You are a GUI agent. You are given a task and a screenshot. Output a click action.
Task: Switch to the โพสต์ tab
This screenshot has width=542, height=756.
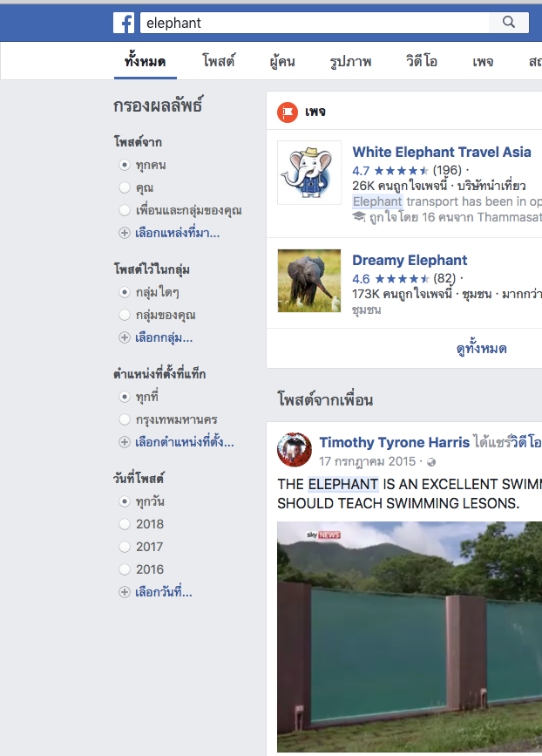pos(219,62)
